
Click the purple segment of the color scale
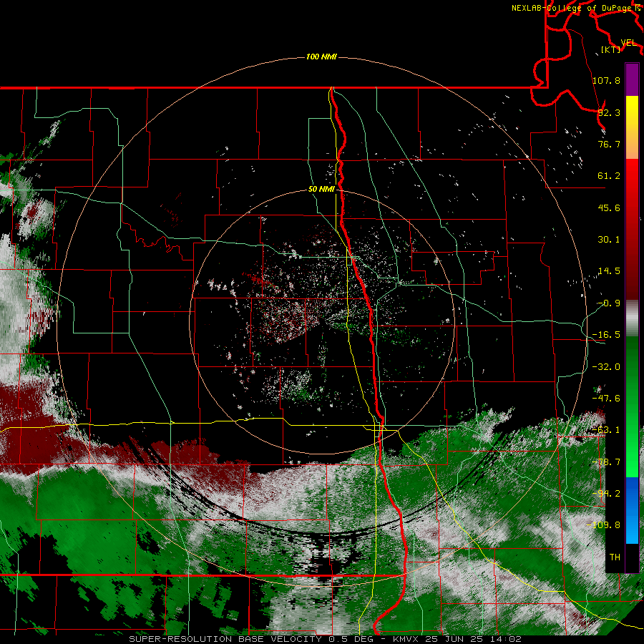[632, 79]
